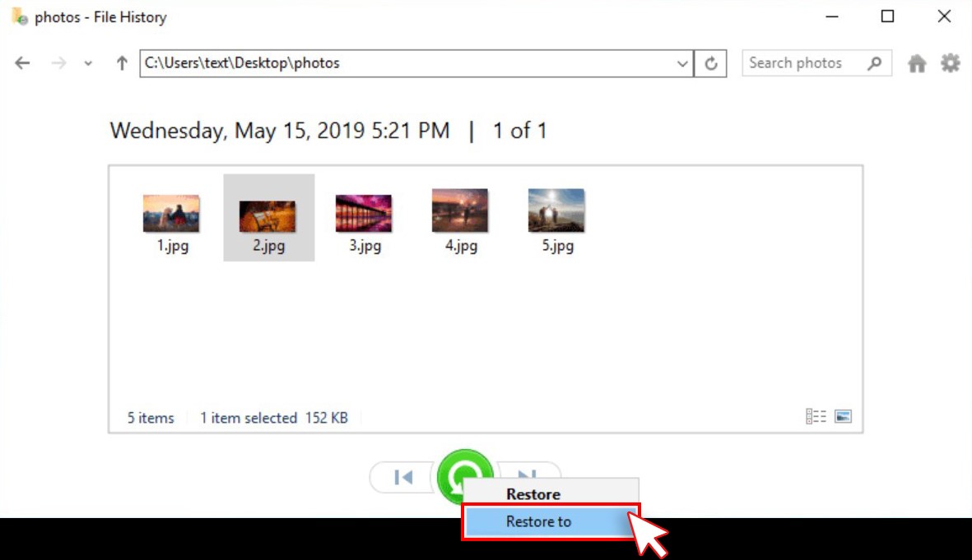972x560 pixels.
Task: Click the Search photos field
Action: [802, 63]
